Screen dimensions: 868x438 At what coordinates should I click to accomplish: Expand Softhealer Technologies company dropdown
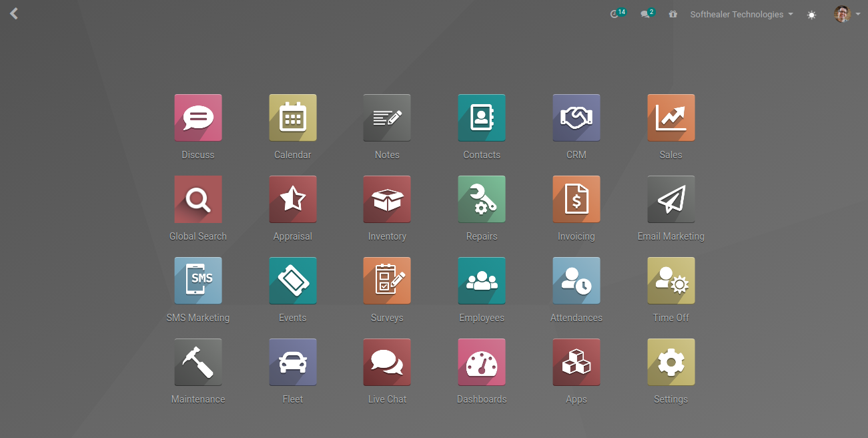(x=741, y=14)
